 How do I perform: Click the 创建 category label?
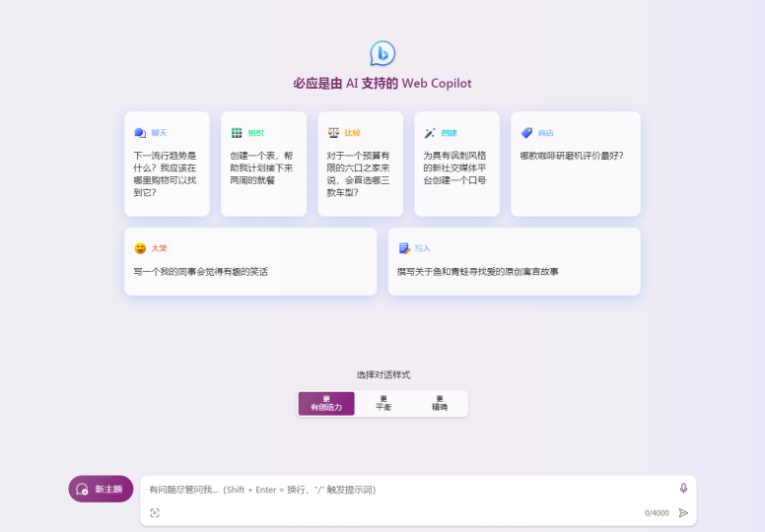(x=449, y=133)
